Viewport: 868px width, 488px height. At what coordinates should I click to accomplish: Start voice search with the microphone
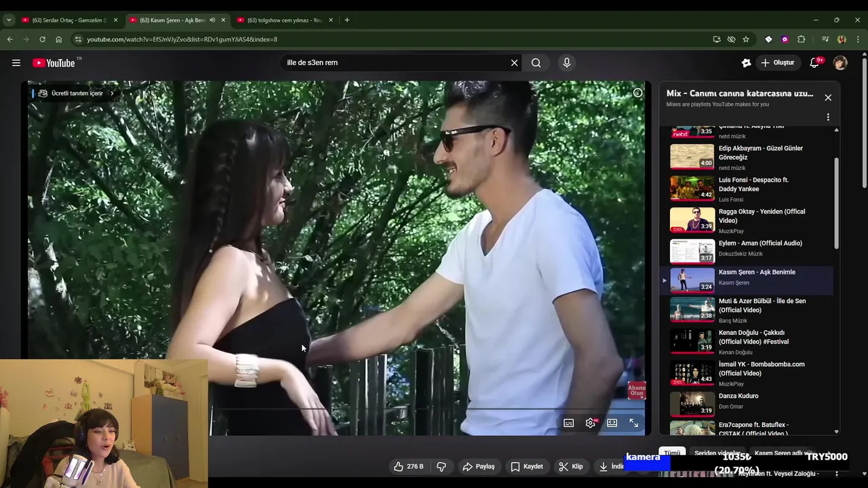click(x=567, y=63)
